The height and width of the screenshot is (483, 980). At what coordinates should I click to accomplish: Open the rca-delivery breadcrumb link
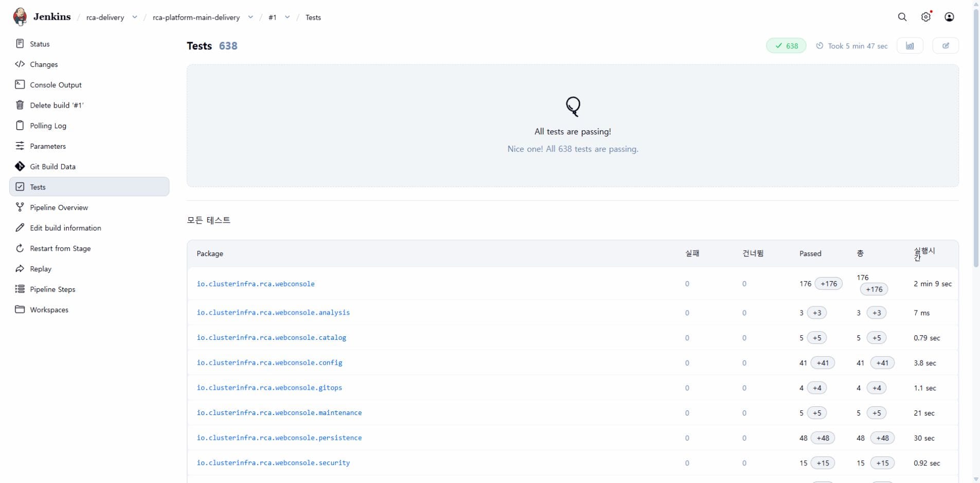click(105, 18)
